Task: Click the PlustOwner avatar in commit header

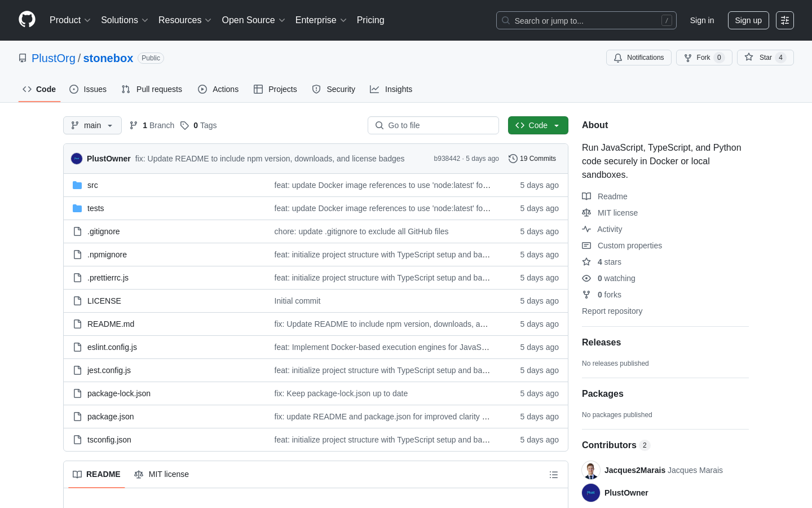Action: click(x=77, y=159)
